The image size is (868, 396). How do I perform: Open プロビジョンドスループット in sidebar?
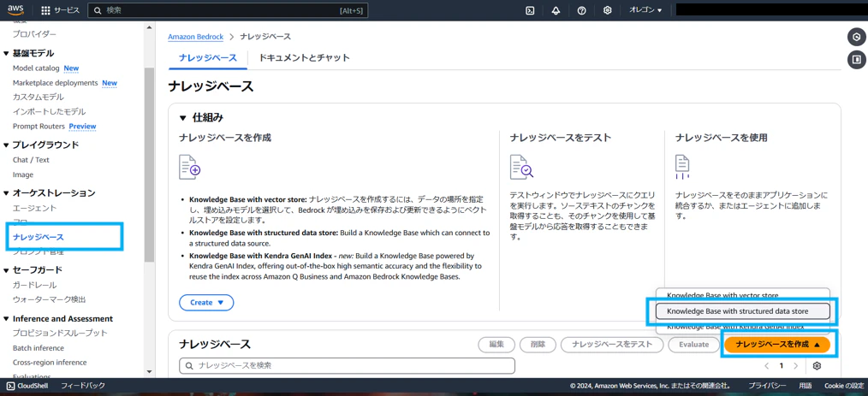click(60, 334)
